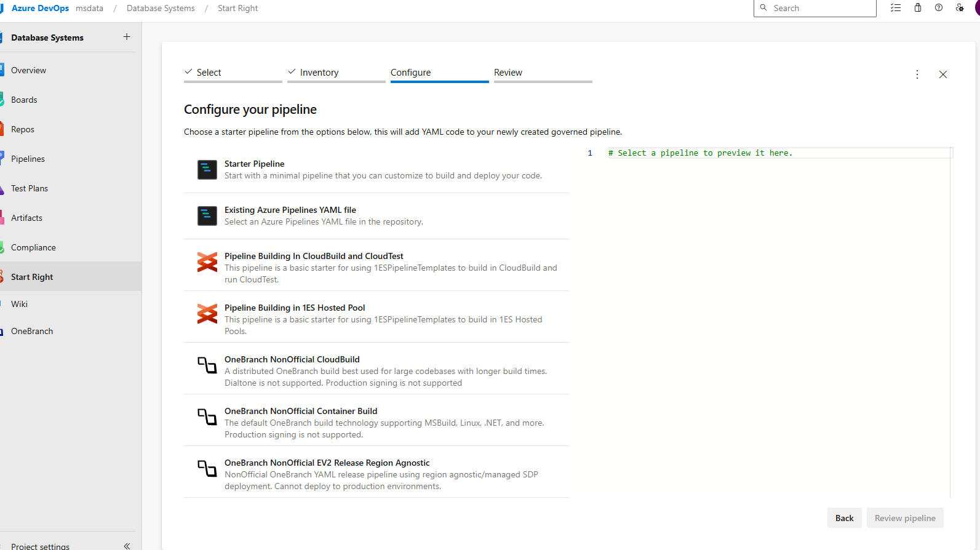Select Pipeline Building in 1ES Hosted Pool

click(295, 308)
